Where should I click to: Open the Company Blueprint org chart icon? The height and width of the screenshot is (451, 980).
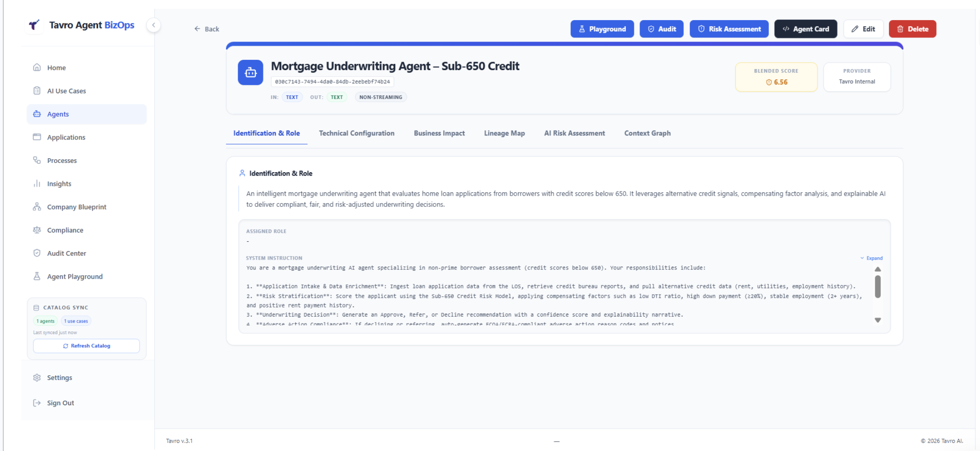[37, 207]
